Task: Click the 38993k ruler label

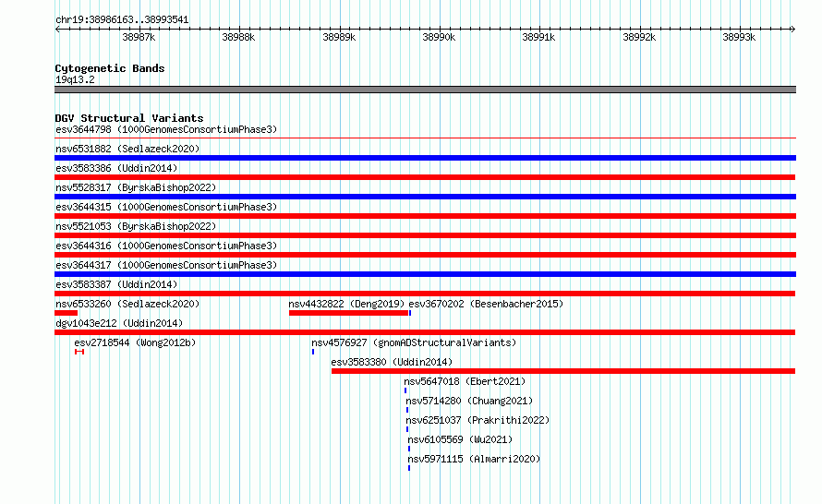Action: (739, 37)
